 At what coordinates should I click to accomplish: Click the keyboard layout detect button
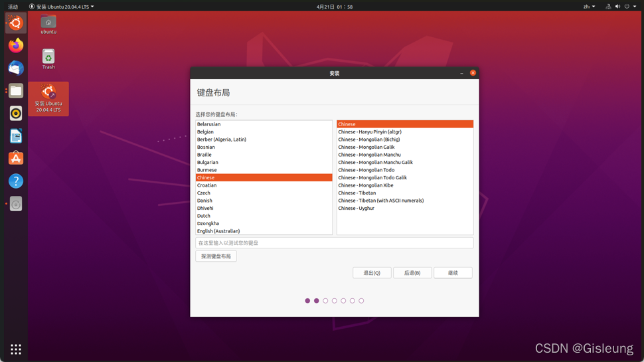point(216,256)
